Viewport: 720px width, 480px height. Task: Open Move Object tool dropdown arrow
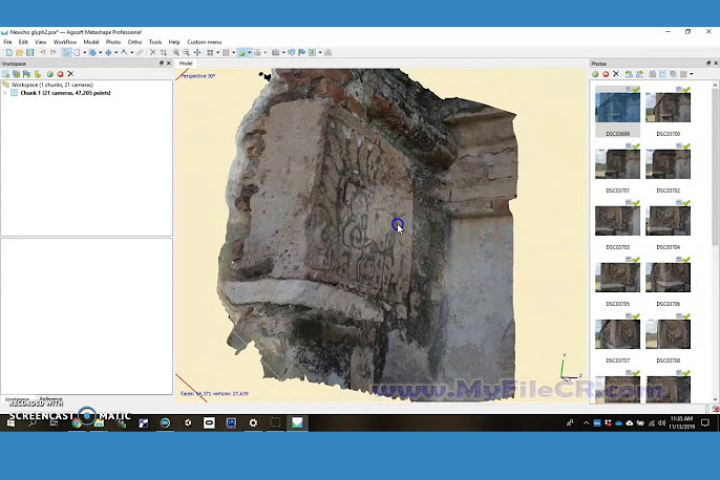[116, 53]
